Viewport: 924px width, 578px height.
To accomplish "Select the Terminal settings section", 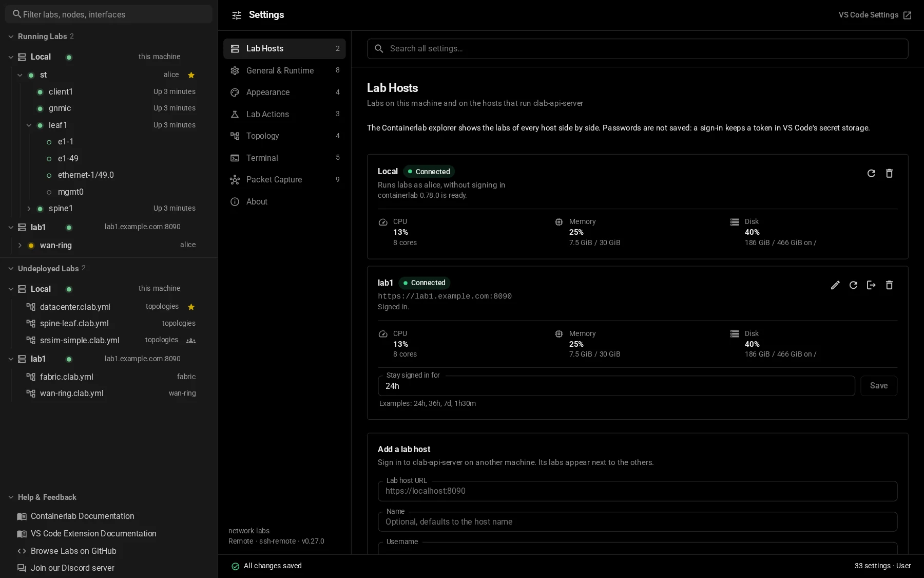I will click(x=284, y=158).
